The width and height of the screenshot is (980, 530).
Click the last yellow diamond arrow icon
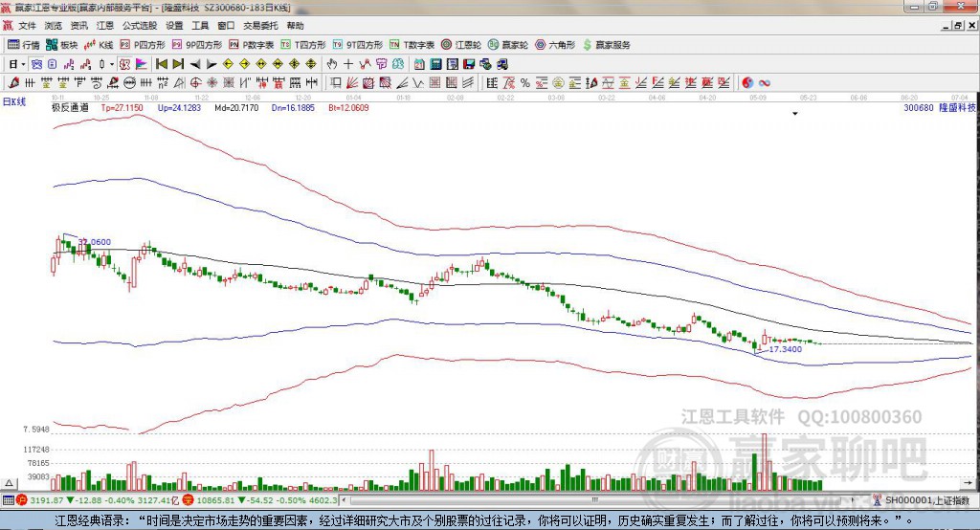[x=311, y=64]
